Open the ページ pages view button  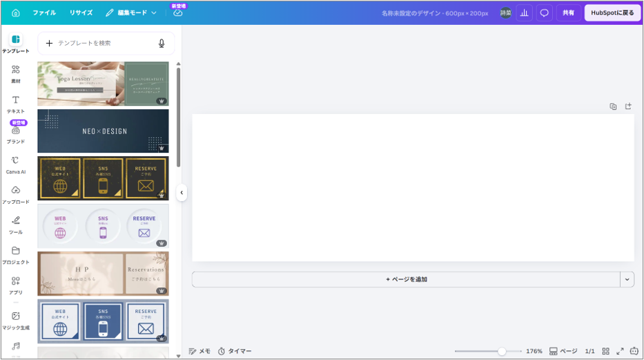563,351
